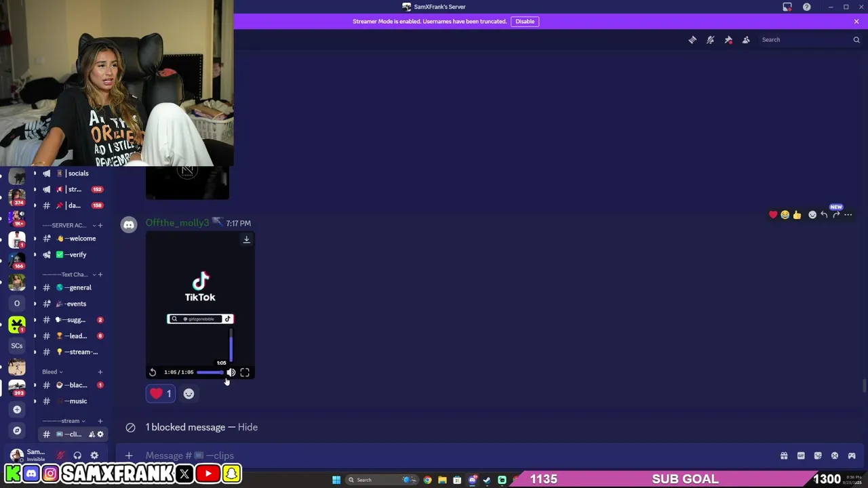Open video in fullscreen
The image size is (868, 488).
245,372
